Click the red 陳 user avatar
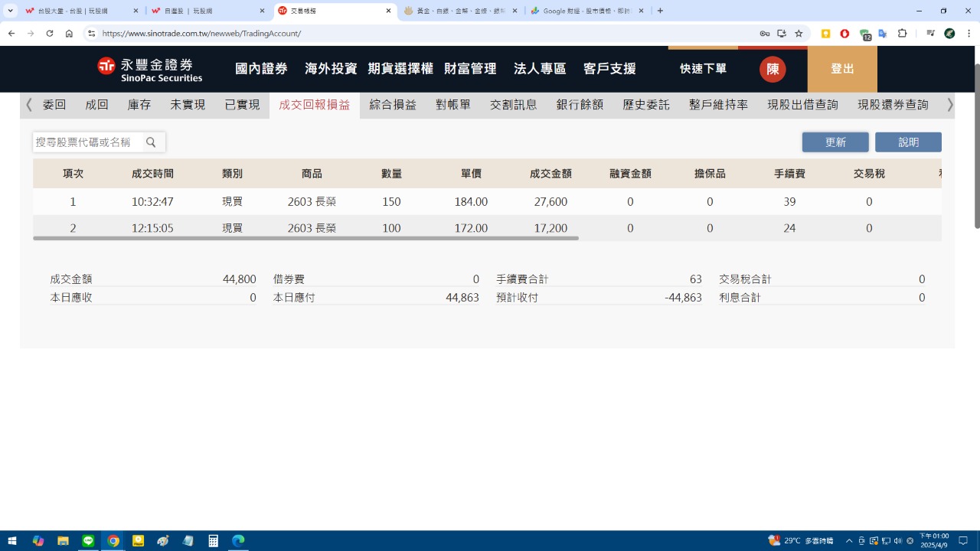 (773, 69)
